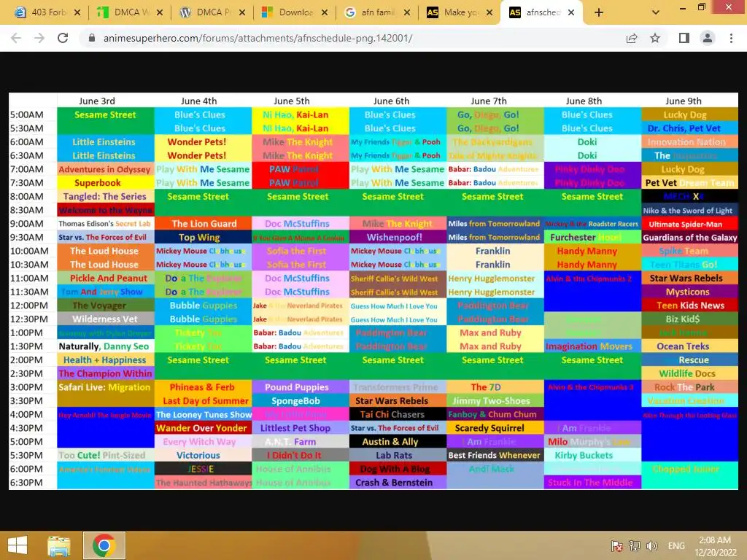
Task: Click the ENG language indicator
Action: (676, 545)
